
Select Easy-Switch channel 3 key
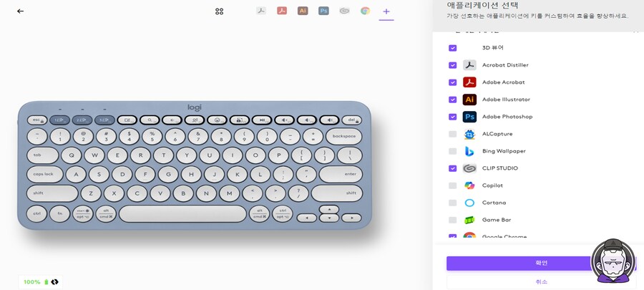point(104,120)
